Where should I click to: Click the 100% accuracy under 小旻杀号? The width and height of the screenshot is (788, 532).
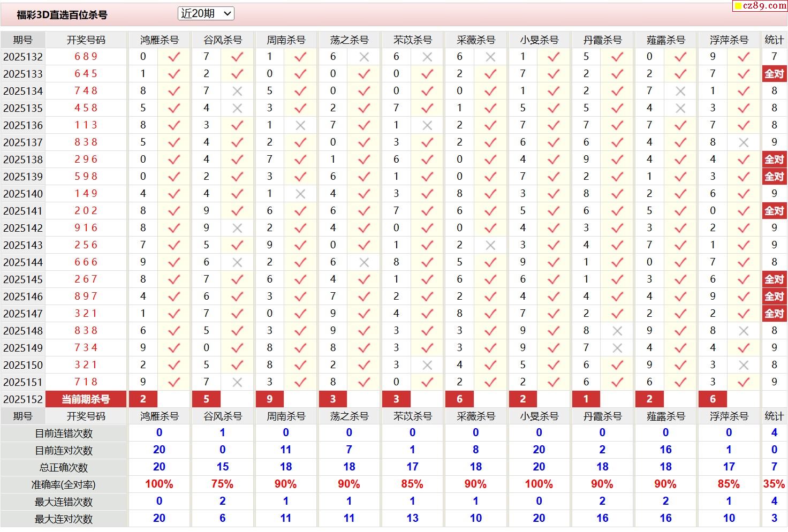pos(539,484)
